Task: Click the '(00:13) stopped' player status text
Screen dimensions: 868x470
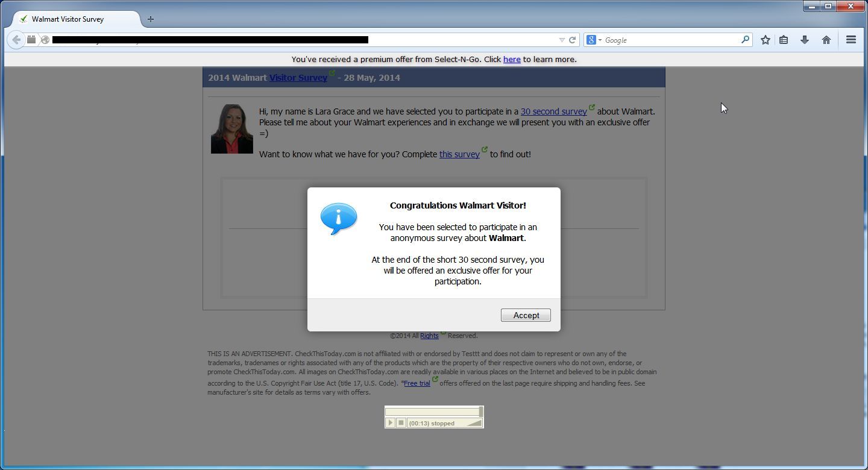Action: pyautogui.click(x=432, y=424)
